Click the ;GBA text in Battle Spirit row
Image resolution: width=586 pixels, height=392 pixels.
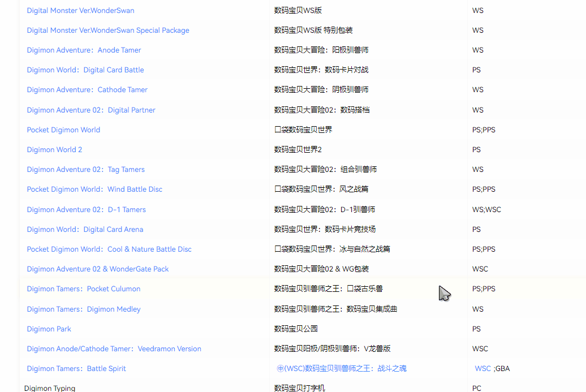click(502, 368)
